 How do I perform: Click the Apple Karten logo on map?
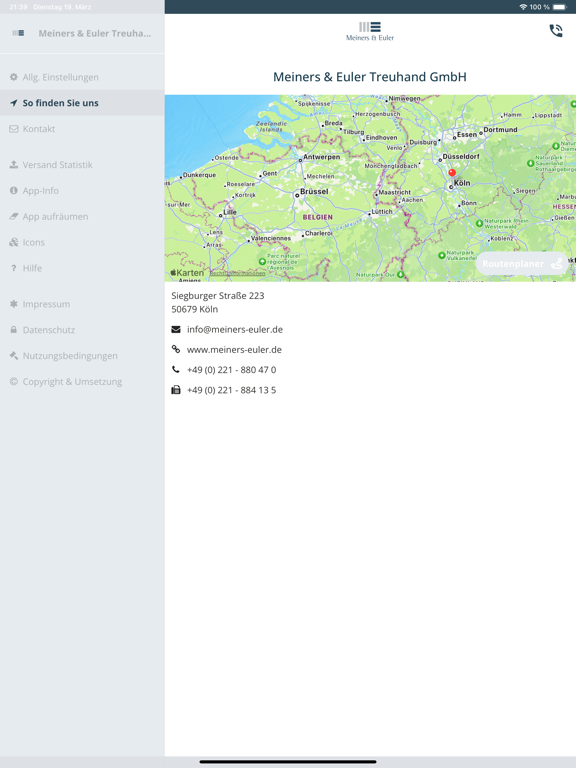(x=187, y=273)
